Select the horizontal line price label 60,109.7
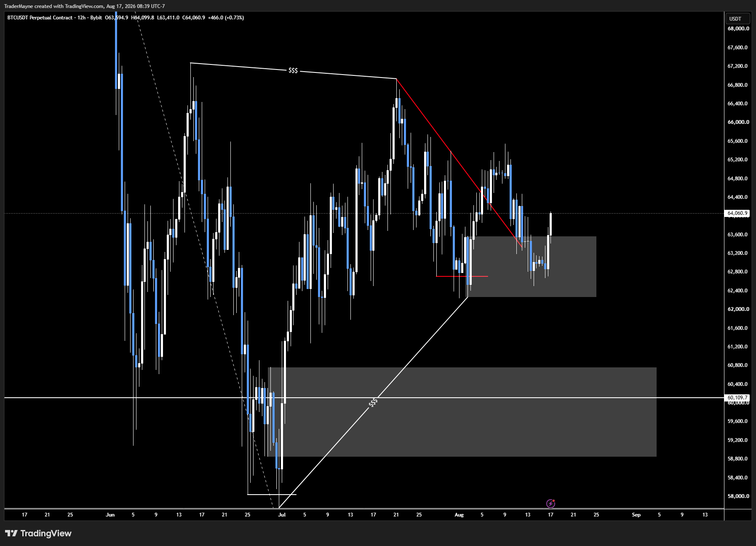Screen dimensions: 756x546 (737, 397)
